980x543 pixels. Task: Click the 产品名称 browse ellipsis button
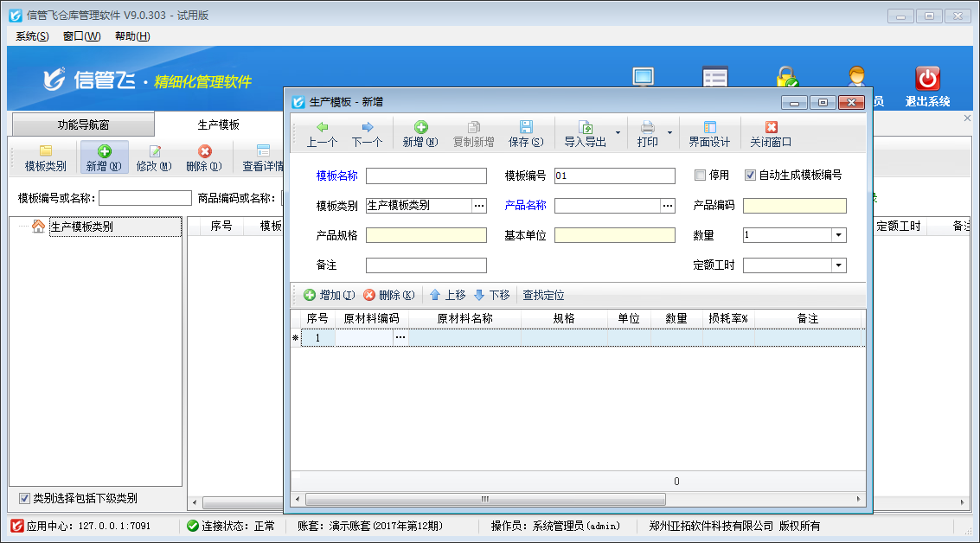point(667,206)
